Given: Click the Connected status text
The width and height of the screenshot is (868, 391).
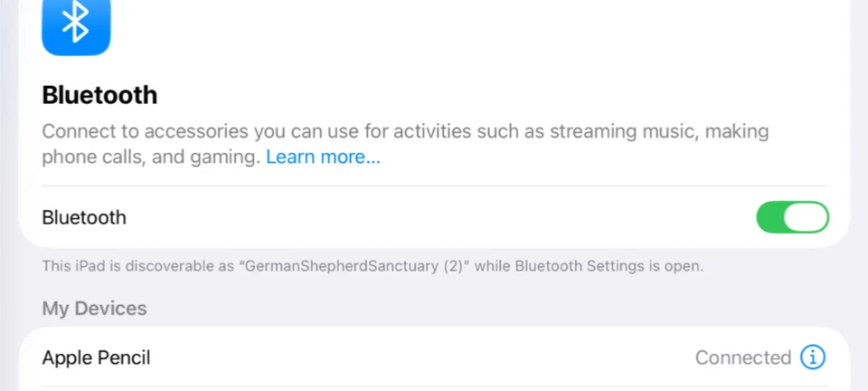Looking at the screenshot, I should 742,358.
